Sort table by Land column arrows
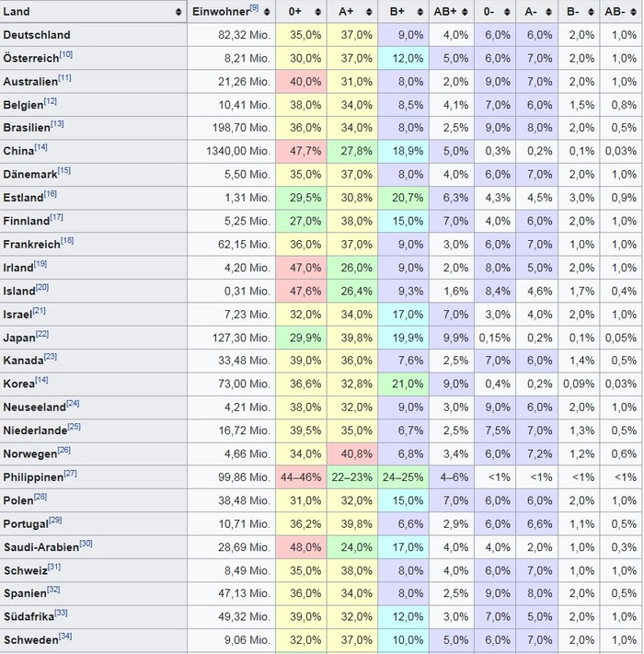 [x=178, y=12]
